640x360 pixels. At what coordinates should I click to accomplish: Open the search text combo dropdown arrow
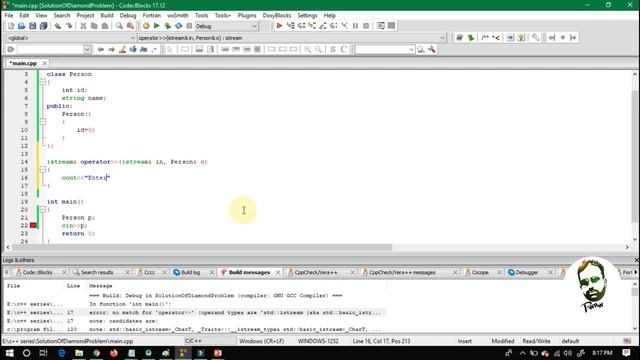click(x=411, y=49)
